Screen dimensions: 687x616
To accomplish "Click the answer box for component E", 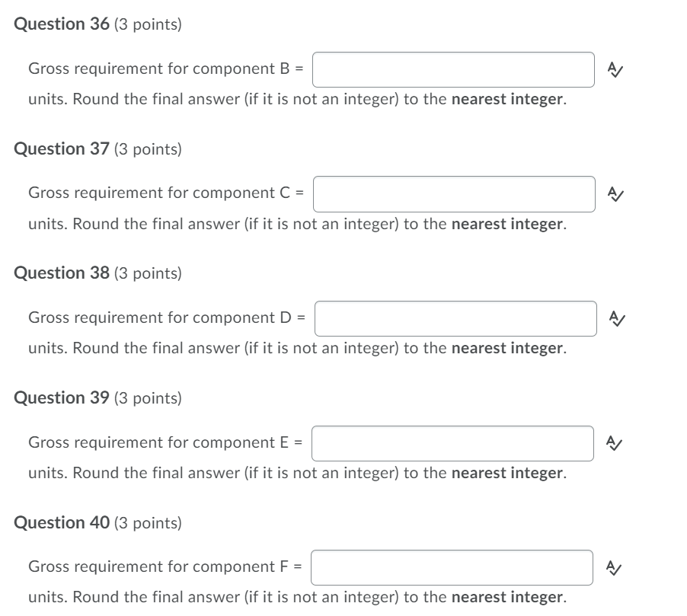I will (453, 442).
